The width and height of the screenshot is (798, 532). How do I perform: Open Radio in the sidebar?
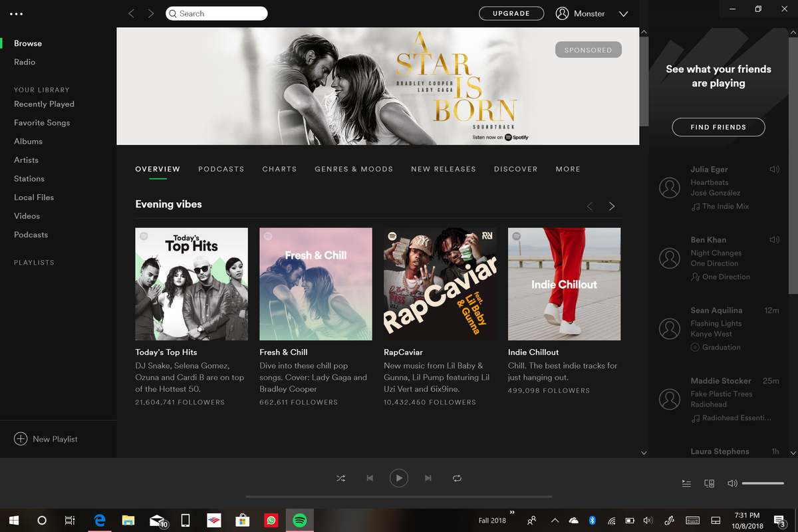tap(25, 62)
